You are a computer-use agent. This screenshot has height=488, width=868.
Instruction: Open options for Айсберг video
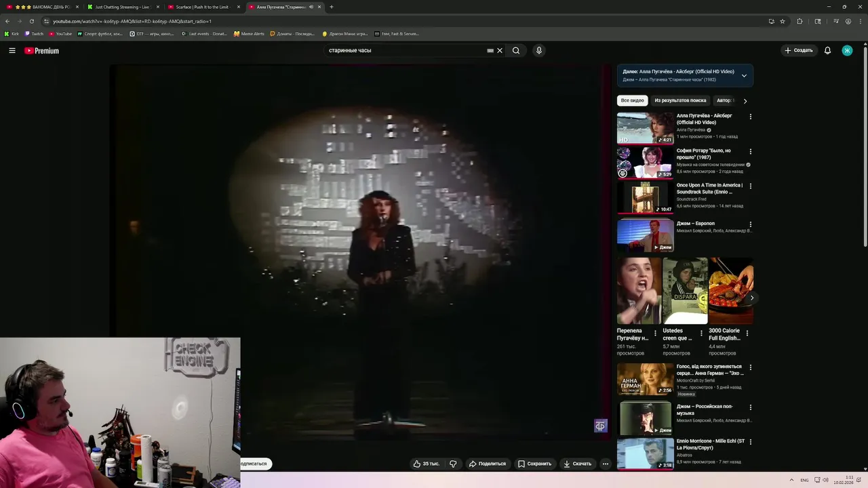point(750,117)
